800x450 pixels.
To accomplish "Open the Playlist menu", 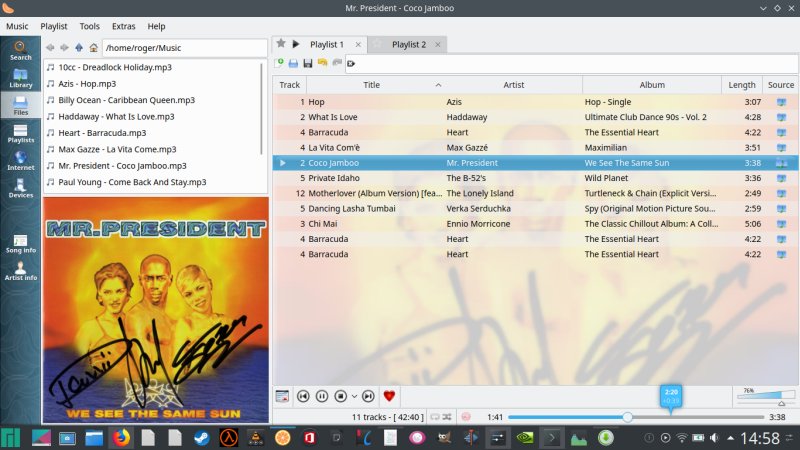I will pos(54,26).
